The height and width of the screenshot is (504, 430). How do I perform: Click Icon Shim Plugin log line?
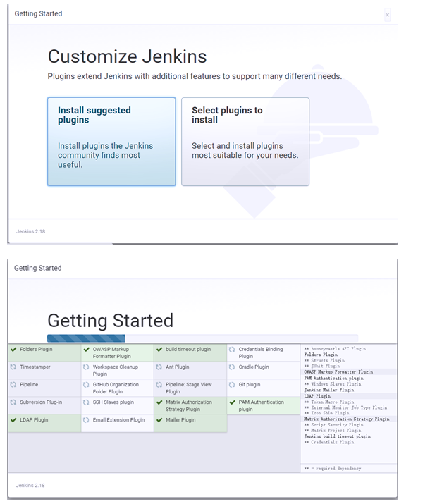(x=326, y=413)
